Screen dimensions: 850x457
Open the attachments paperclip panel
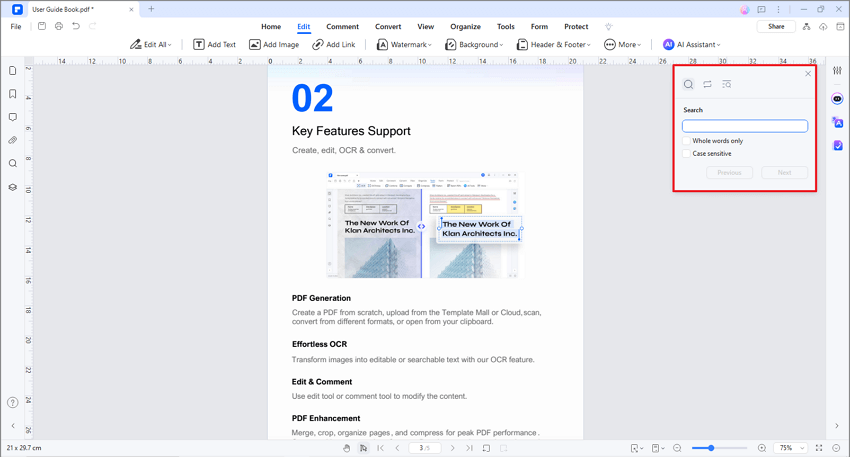pyautogui.click(x=12, y=140)
